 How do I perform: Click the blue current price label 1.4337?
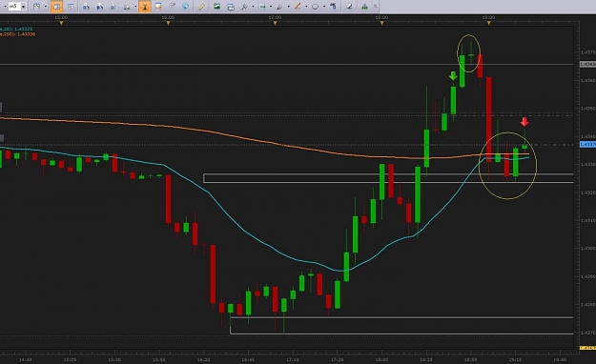coord(587,145)
